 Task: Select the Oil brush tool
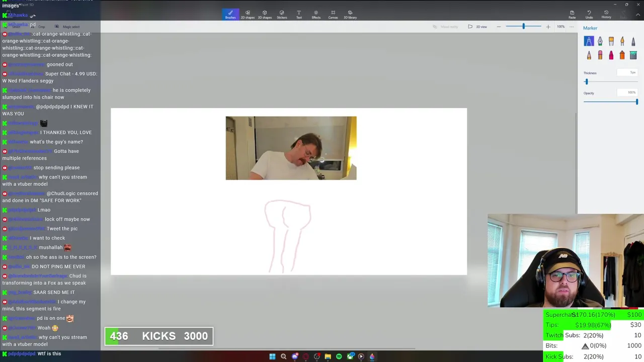611,41
